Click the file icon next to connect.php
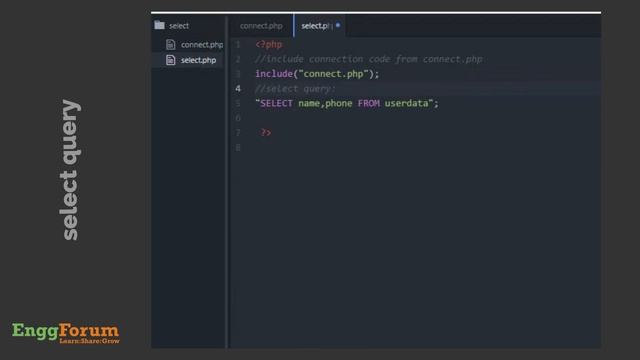Screen dimensions: 640x360 (x=171, y=44)
